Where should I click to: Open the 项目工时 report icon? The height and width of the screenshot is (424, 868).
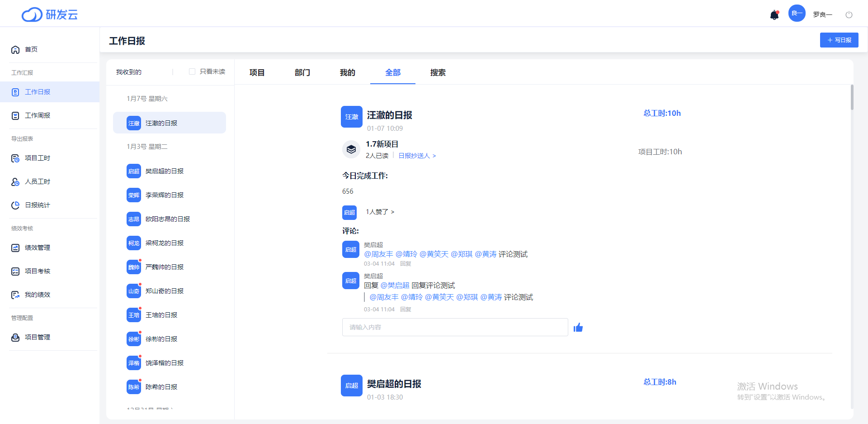point(15,158)
